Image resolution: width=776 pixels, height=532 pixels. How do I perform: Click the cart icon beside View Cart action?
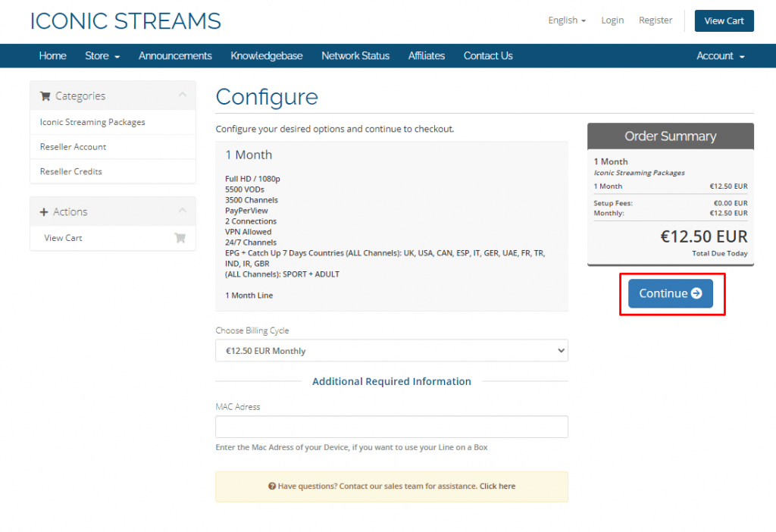click(180, 237)
